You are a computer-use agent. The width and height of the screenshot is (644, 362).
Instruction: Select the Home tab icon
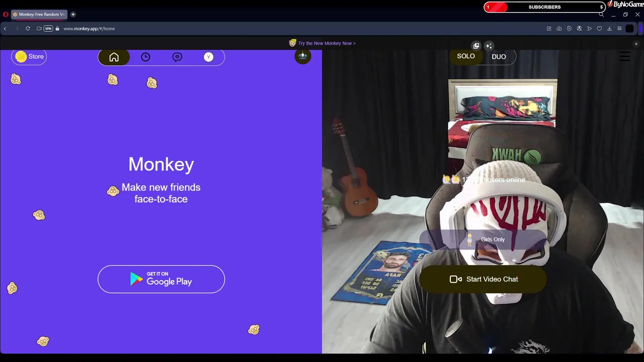[114, 57]
